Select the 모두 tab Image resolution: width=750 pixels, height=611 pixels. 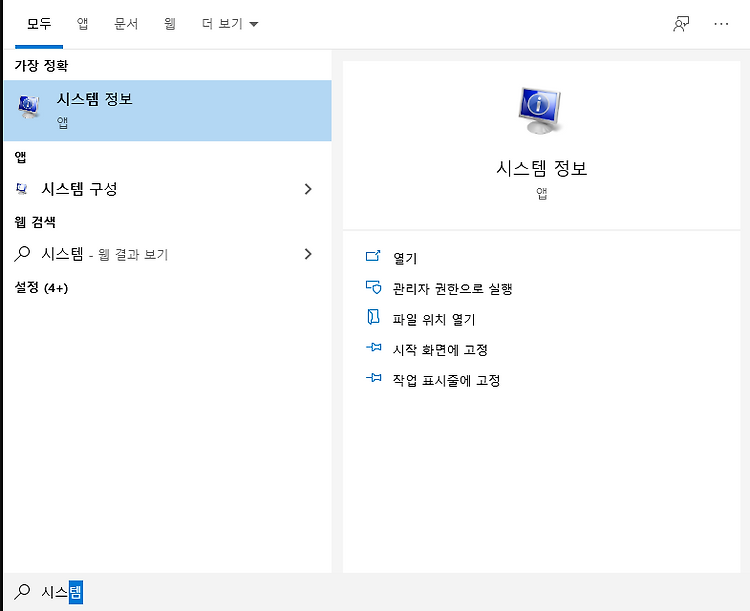(x=39, y=23)
